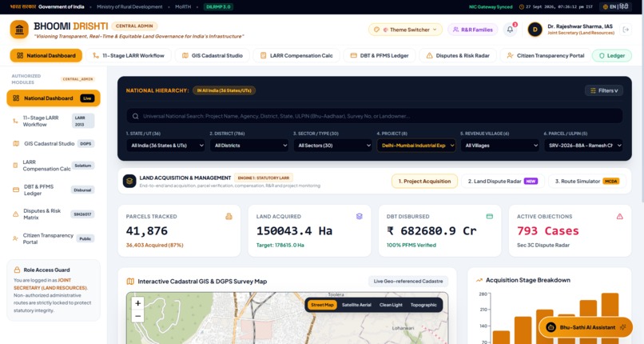Click the Live Geo-referenced Cadastre badge
The image size is (644, 344).
(x=408, y=281)
